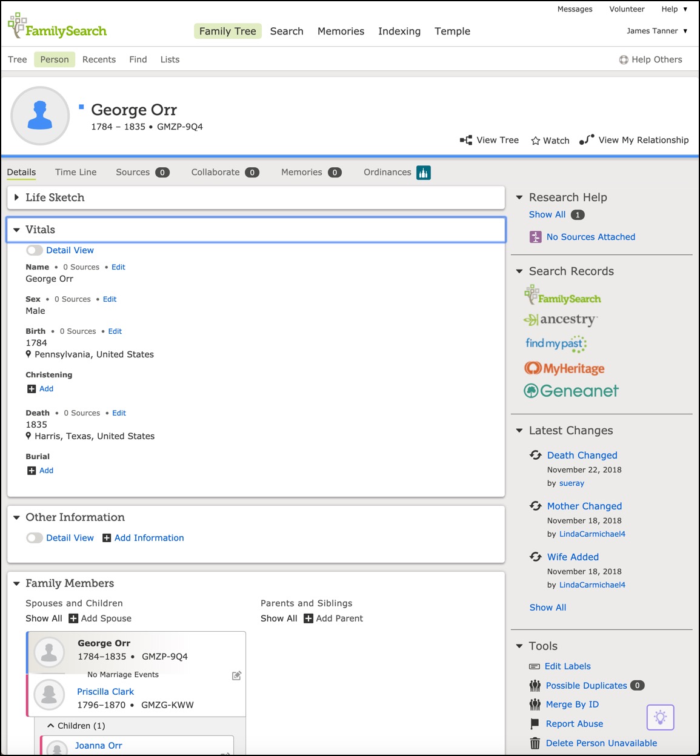
Task: Switch to the Time Line tab
Action: pyautogui.click(x=76, y=172)
